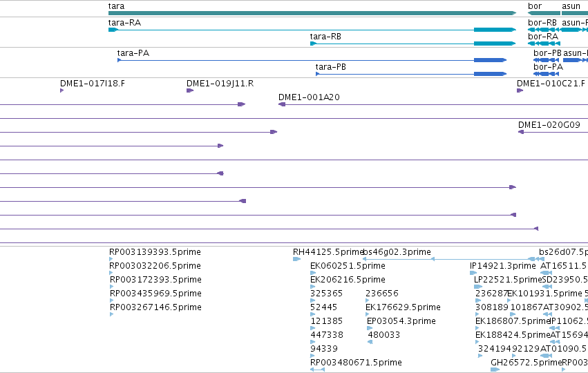
Task: Select RP003435969.5prime EST label
Action: pos(155,293)
